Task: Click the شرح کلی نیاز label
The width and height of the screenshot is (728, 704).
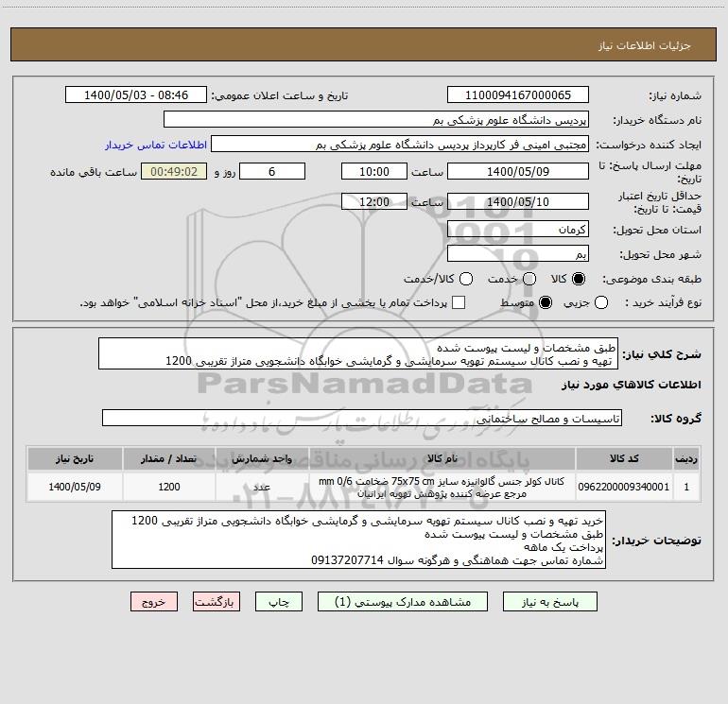Action: tap(662, 354)
